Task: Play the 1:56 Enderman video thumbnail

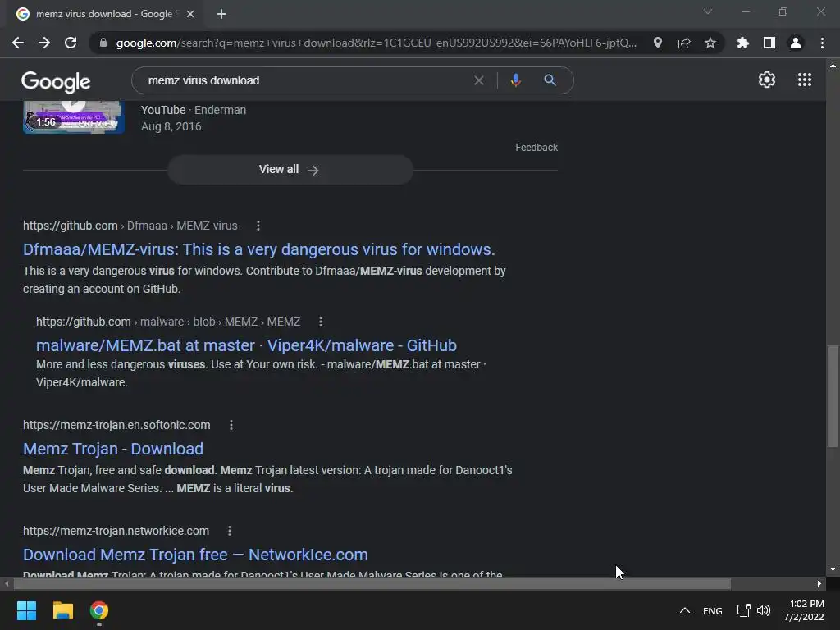Action: tap(74, 116)
